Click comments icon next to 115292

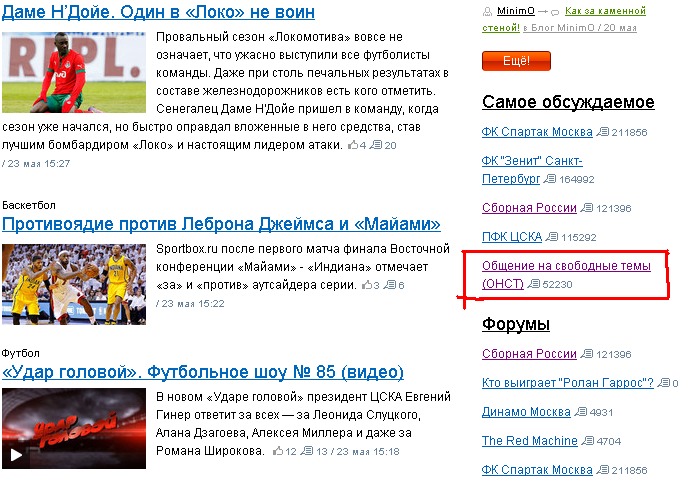click(x=552, y=237)
